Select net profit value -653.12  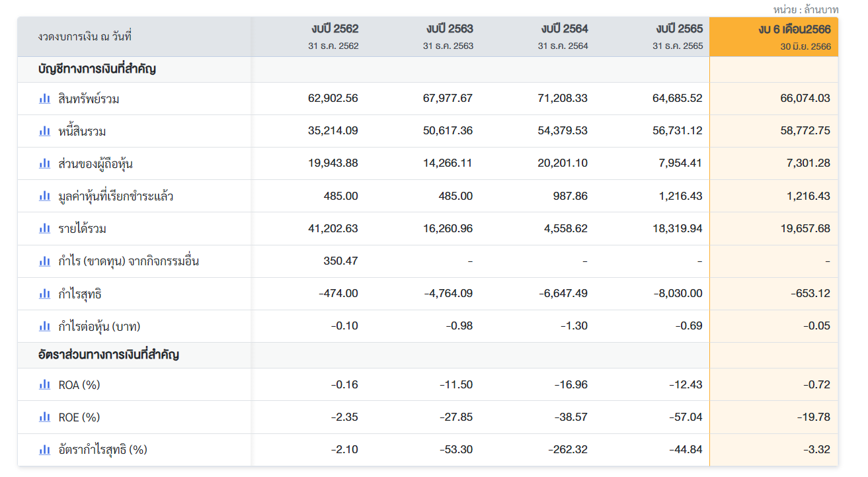tap(810, 293)
